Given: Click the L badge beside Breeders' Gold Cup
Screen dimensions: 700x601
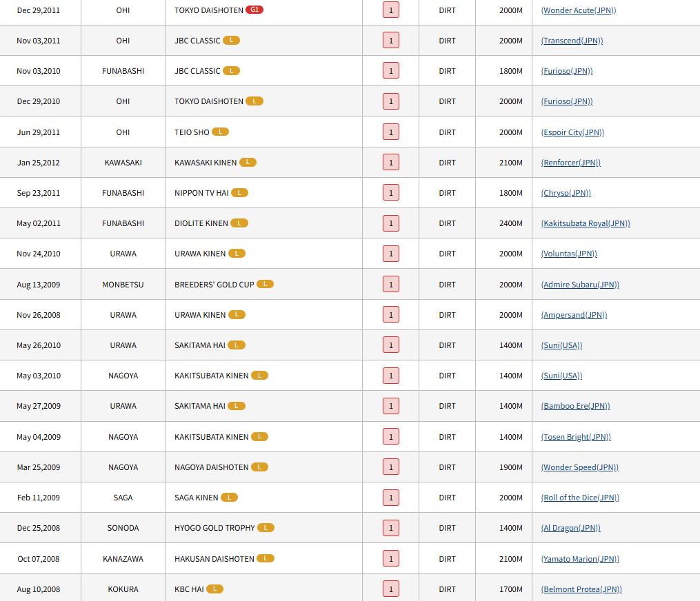Looking at the screenshot, I should pyautogui.click(x=266, y=284).
